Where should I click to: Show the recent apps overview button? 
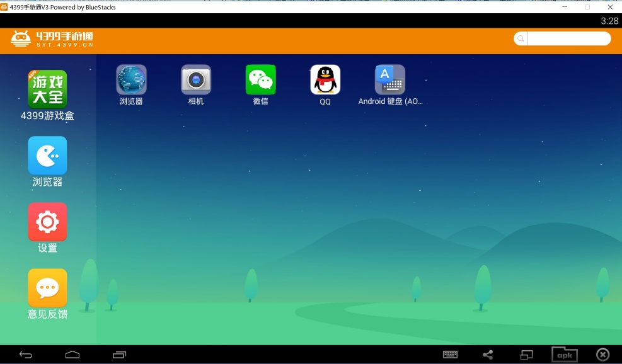click(x=119, y=355)
